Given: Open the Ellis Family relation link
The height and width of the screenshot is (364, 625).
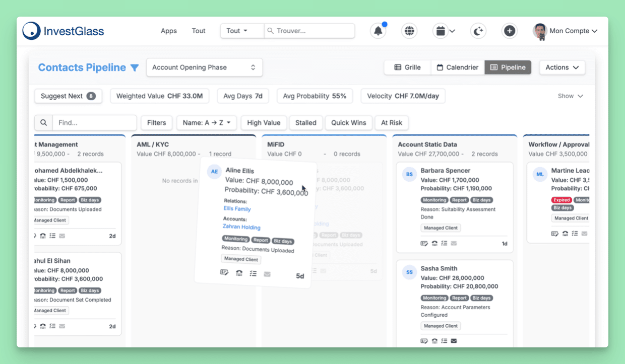Looking at the screenshot, I should [237, 208].
